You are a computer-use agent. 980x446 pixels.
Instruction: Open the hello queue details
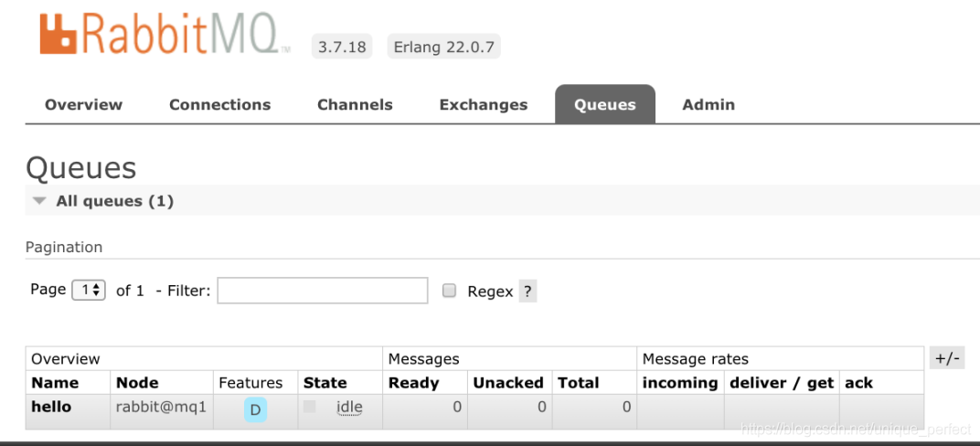51,407
